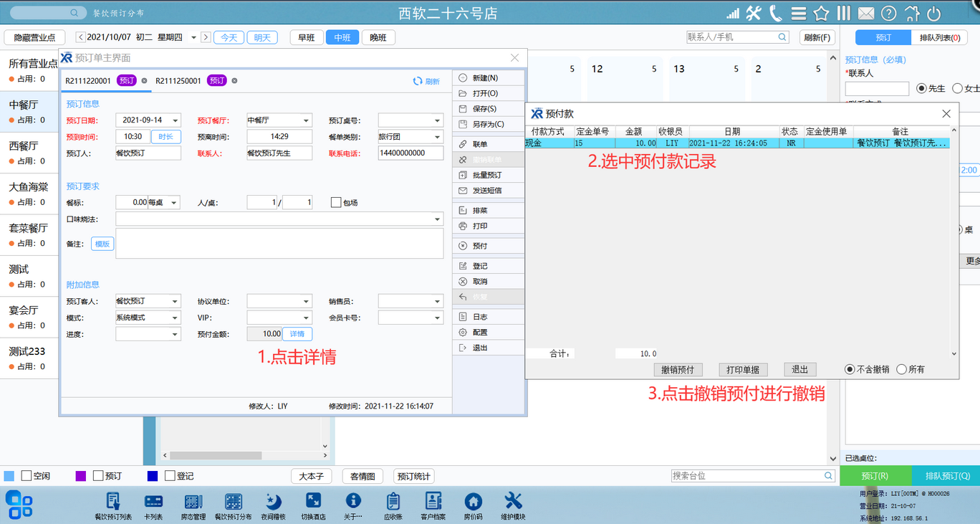The image size is (980, 524).
Task: Choose 批量预订 in the side menu
Action: [487, 175]
